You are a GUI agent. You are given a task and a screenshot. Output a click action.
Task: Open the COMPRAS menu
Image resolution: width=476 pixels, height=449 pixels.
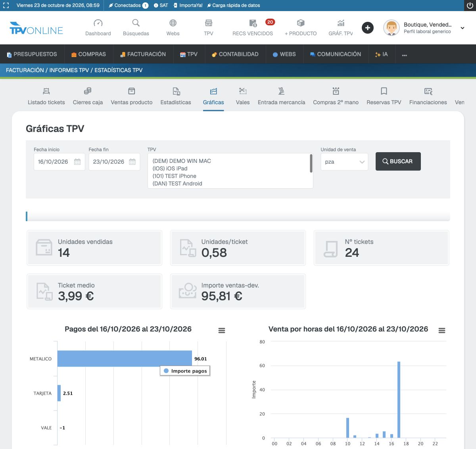(88, 54)
